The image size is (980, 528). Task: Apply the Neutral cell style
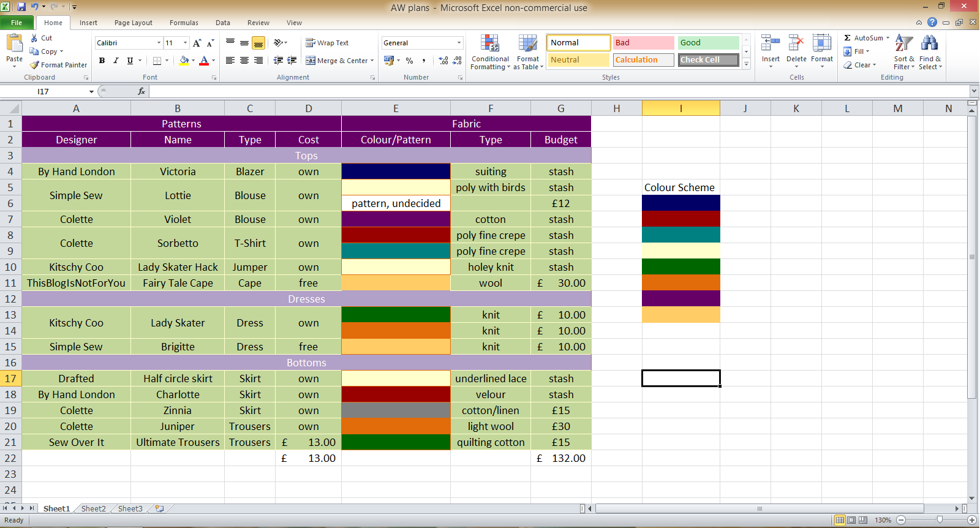[x=578, y=60]
